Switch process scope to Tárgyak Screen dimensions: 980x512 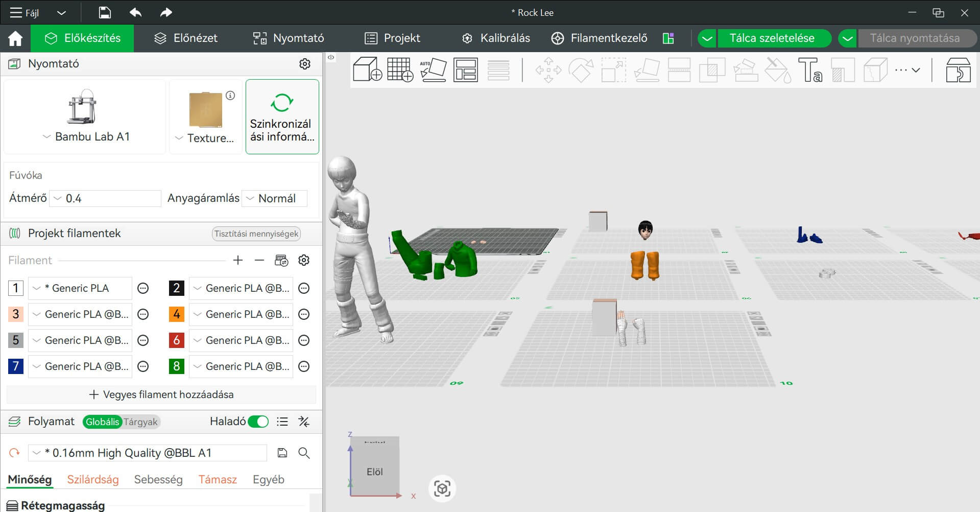[140, 422]
